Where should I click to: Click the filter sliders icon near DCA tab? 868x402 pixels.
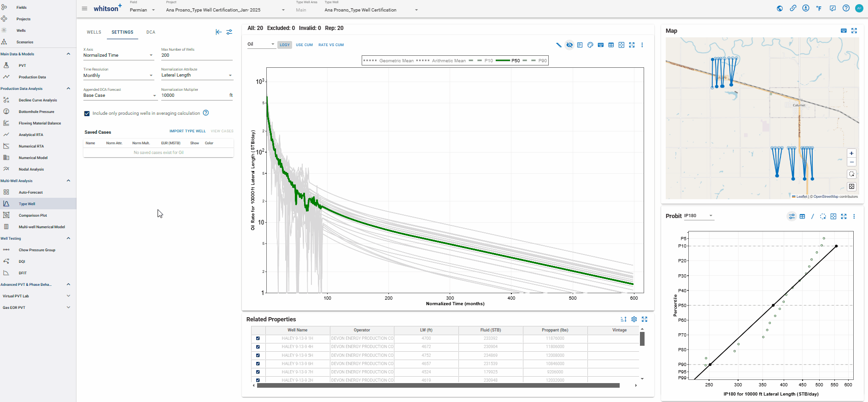tap(229, 32)
